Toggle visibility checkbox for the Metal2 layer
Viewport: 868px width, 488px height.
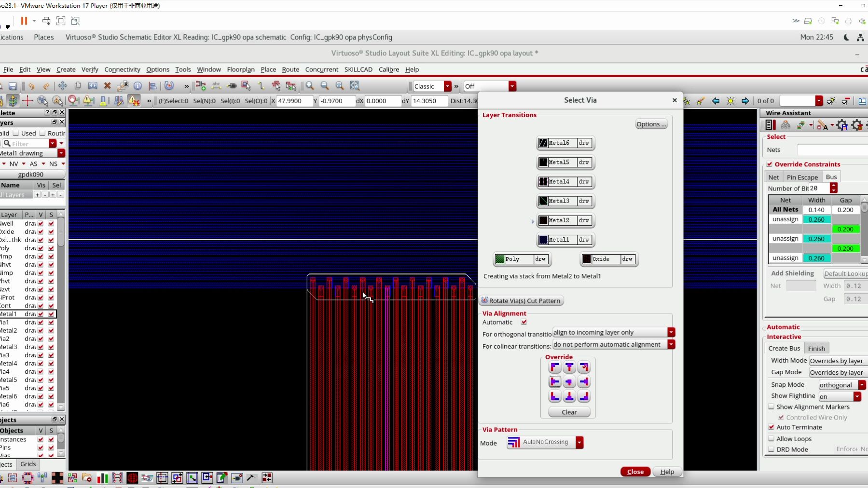pyautogui.click(x=41, y=330)
